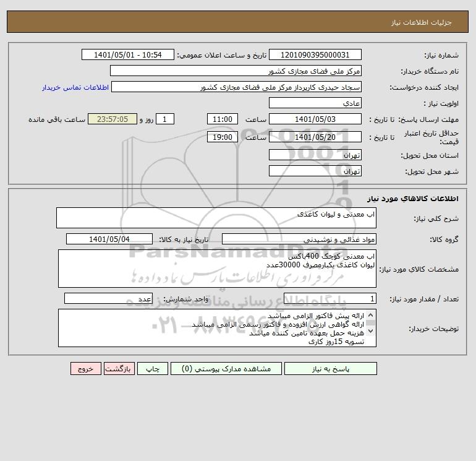Select the delivery city تهران field
Image resolution: width=476 pixels, height=461 pixels.
tap(315, 171)
